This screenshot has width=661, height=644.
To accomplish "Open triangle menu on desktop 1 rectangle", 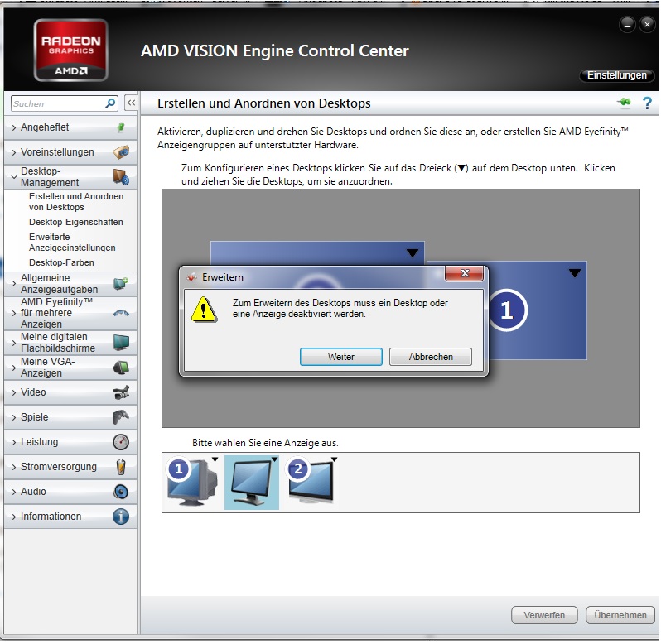I will pos(575,273).
